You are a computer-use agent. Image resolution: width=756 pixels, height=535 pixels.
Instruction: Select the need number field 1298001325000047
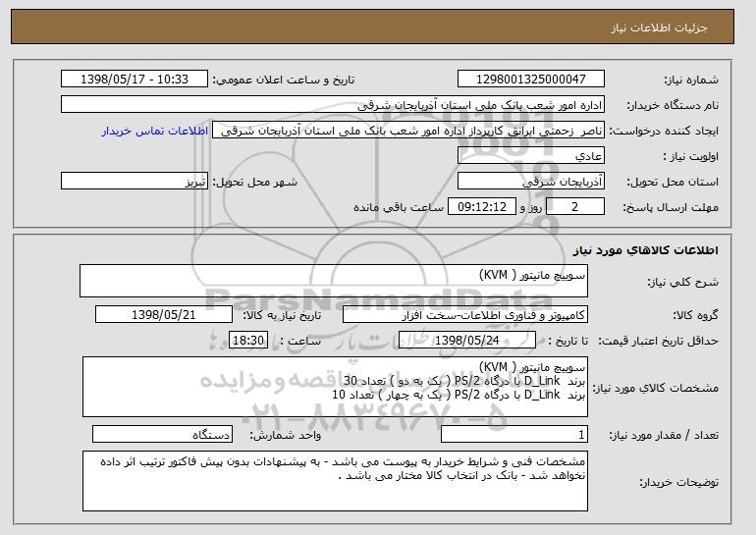coord(531,80)
